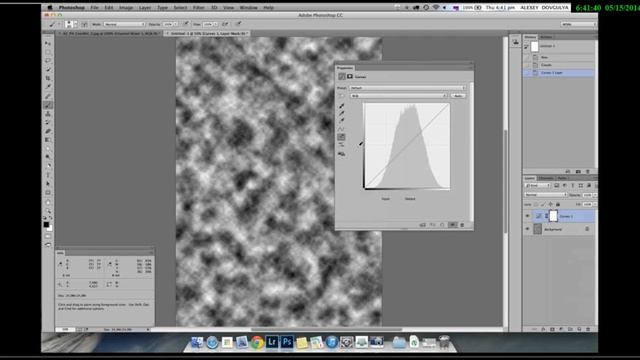Select the Crop tool
This screenshot has width=640, height=360.
[x=48, y=78]
